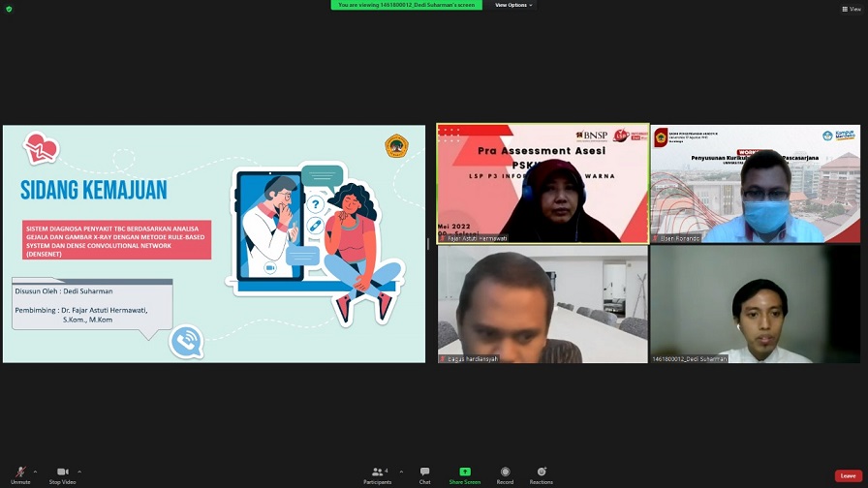
Task: Click the shared Sidang Kemajuan slide
Action: point(213,244)
